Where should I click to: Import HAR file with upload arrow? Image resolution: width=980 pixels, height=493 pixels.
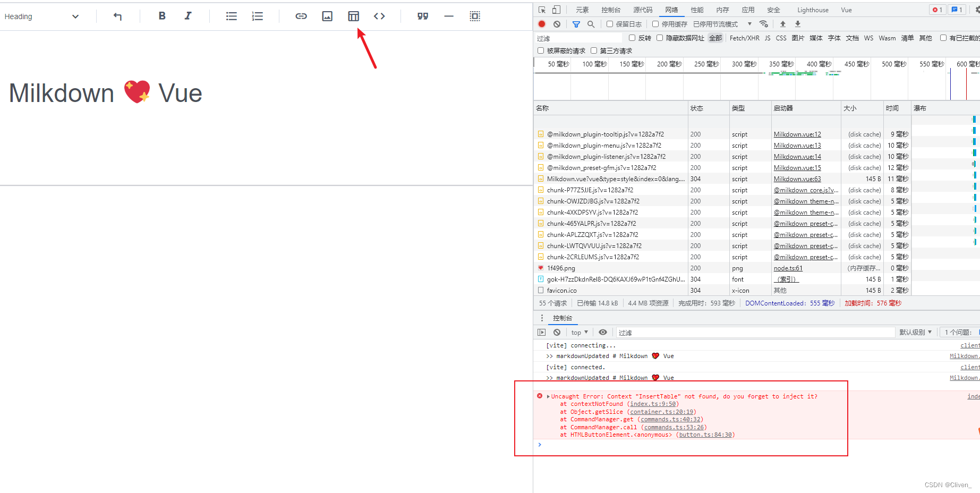(x=782, y=24)
